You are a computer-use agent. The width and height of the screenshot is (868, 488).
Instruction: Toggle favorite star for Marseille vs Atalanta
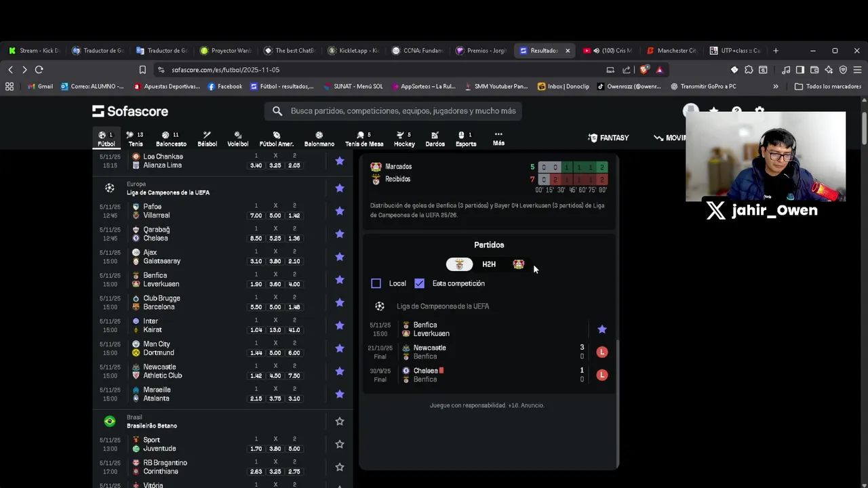click(x=340, y=394)
